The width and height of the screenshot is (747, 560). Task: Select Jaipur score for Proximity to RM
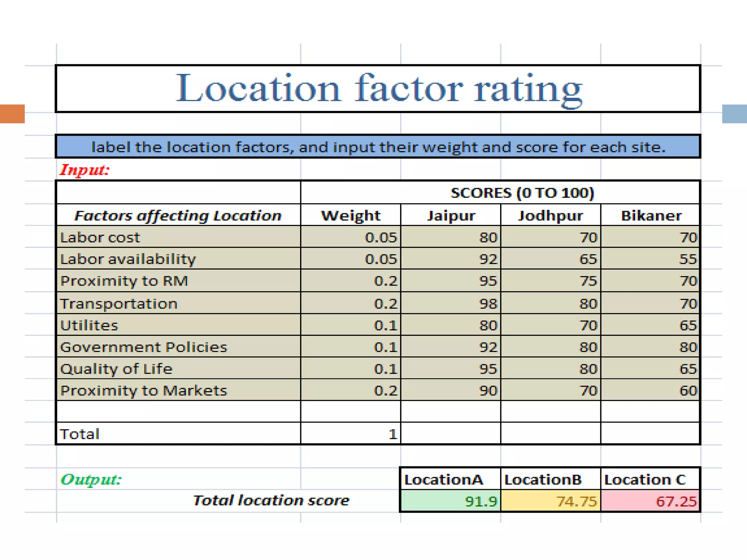point(450,281)
